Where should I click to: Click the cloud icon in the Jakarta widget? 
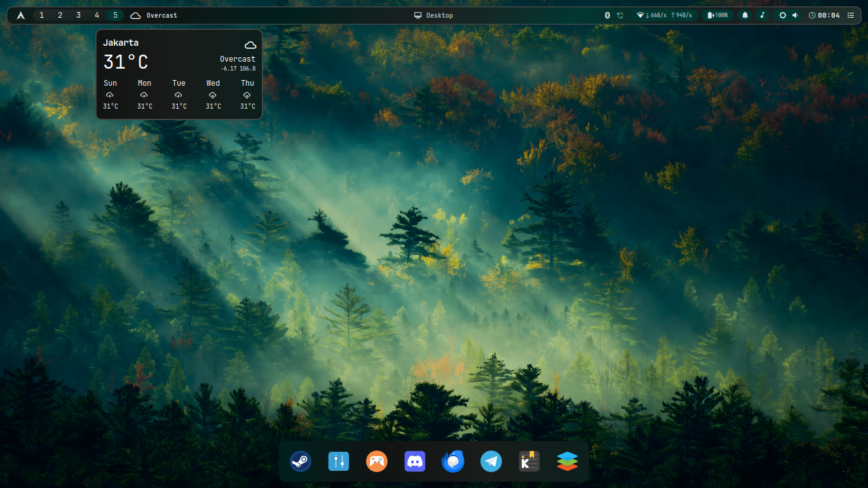coord(250,45)
